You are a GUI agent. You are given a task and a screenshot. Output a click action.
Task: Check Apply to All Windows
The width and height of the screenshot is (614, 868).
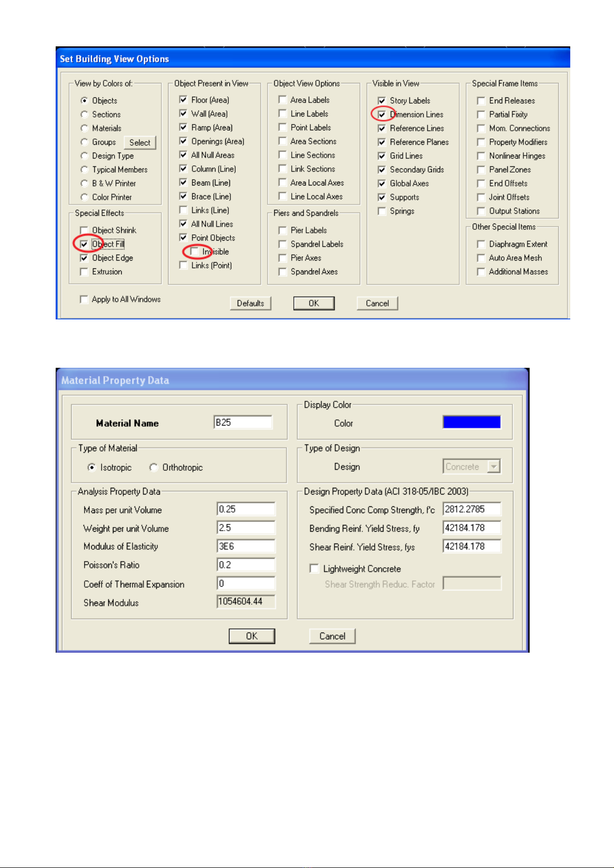tap(84, 299)
